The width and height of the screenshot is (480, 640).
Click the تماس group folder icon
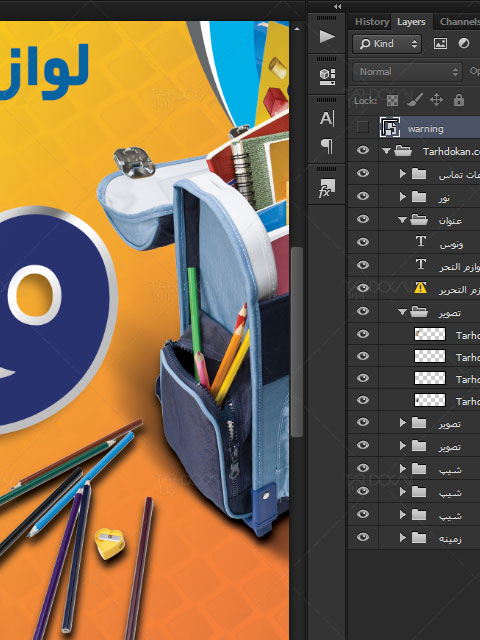(419, 174)
